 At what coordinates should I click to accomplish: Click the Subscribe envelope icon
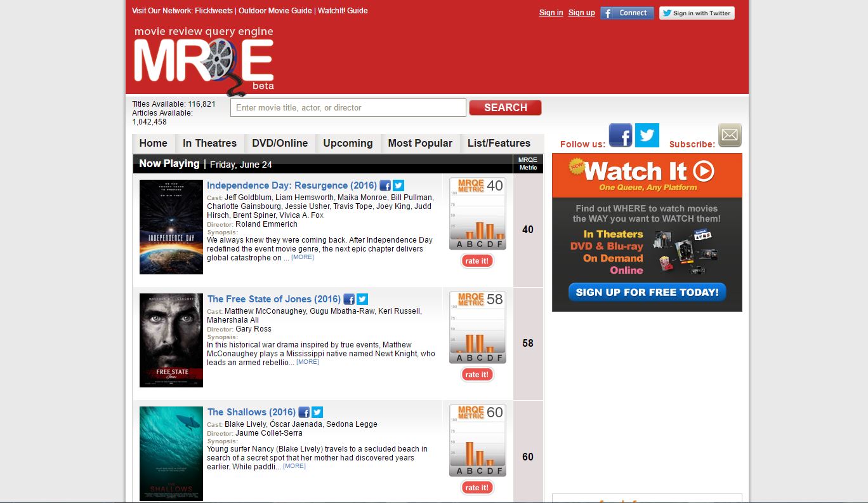pos(730,135)
